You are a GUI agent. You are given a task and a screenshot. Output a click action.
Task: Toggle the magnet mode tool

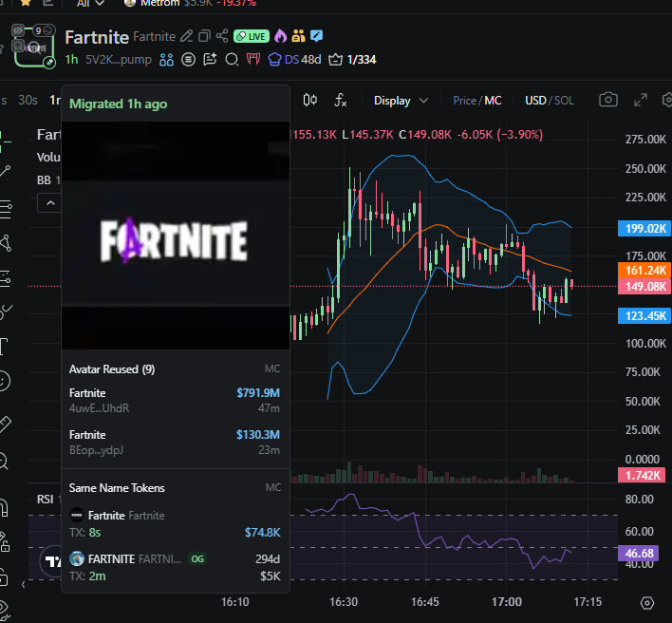[5, 508]
